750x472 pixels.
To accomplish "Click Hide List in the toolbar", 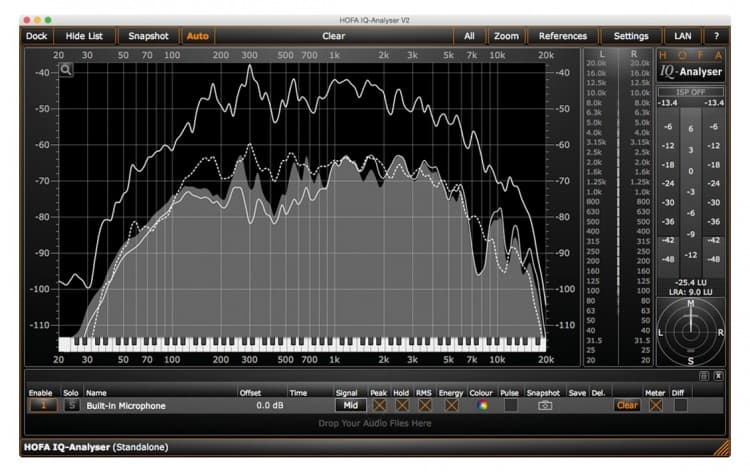I will (x=84, y=36).
